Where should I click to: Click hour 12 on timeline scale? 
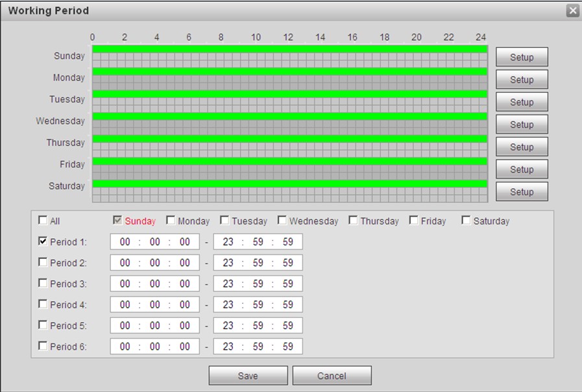[288, 37]
